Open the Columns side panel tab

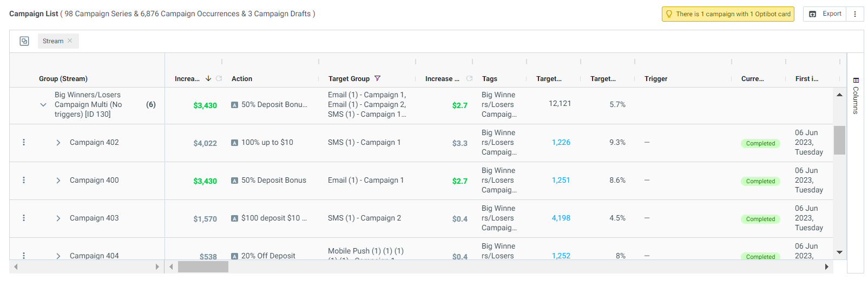856,96
